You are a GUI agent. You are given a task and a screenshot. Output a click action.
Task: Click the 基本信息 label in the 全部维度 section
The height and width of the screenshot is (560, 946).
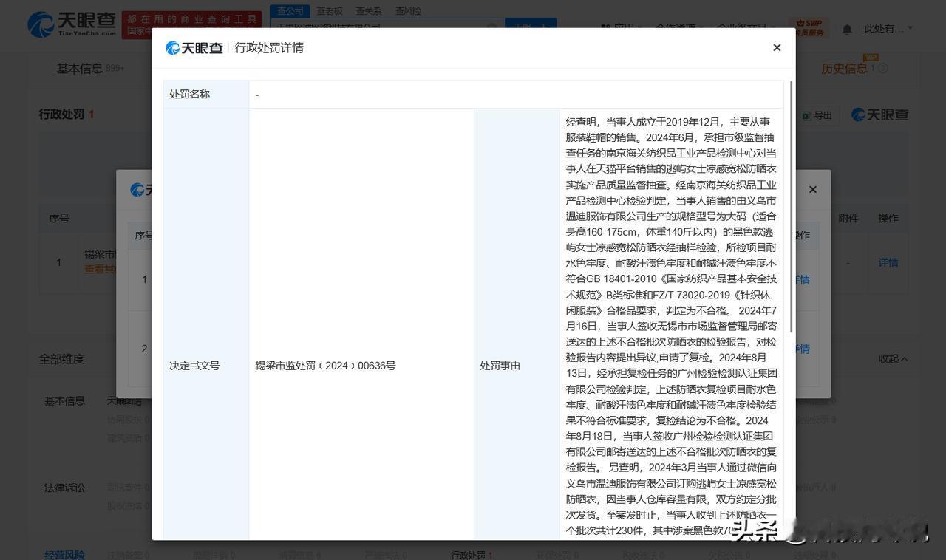(64, 400)
